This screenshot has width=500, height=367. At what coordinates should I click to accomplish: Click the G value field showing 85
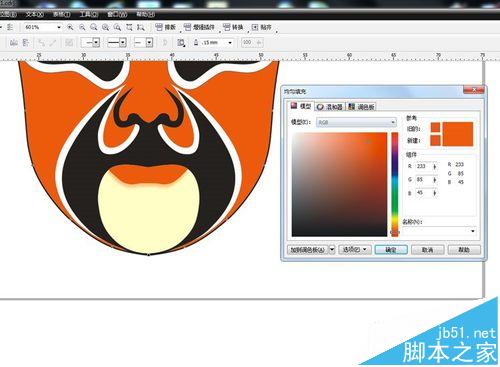(x=423, y=180)
